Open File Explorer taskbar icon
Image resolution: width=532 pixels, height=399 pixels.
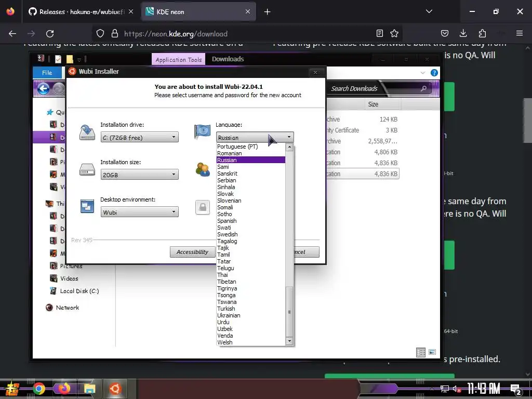(x=89, y=389)
